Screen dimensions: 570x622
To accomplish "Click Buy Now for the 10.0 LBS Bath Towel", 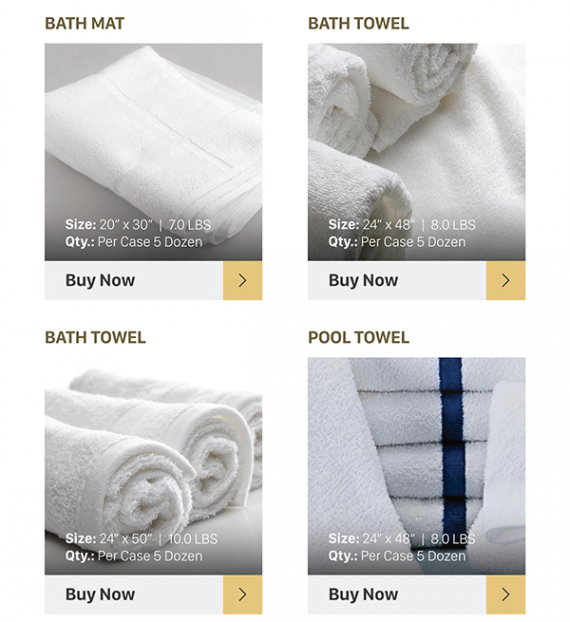I will click(x=100, y=595).
